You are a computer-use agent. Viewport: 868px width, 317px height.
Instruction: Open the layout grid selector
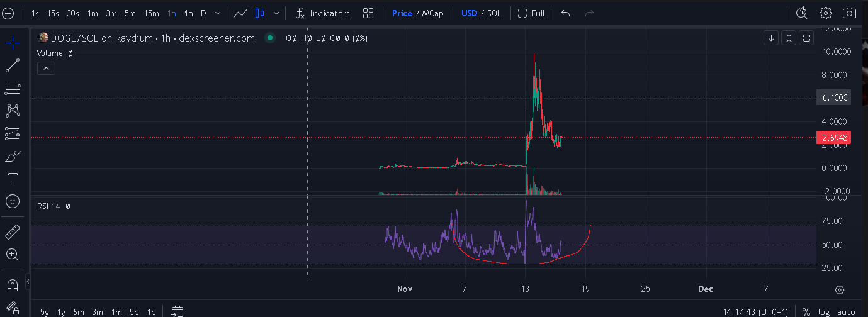369,13
